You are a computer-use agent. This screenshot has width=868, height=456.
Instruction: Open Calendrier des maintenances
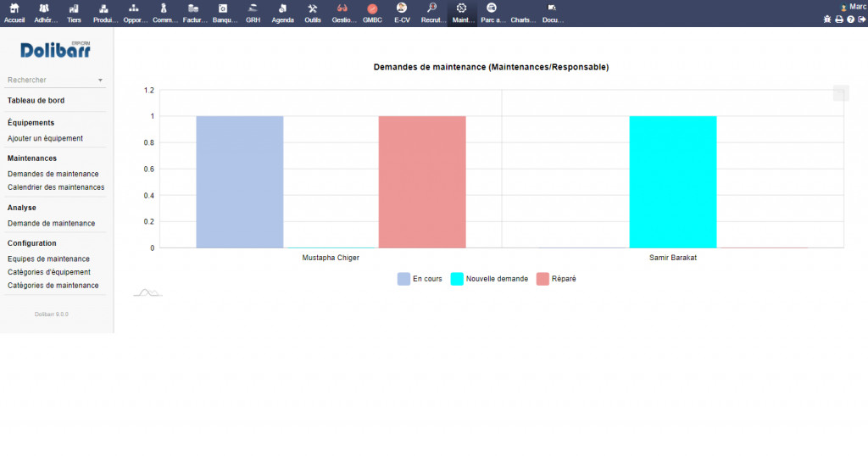56,187
